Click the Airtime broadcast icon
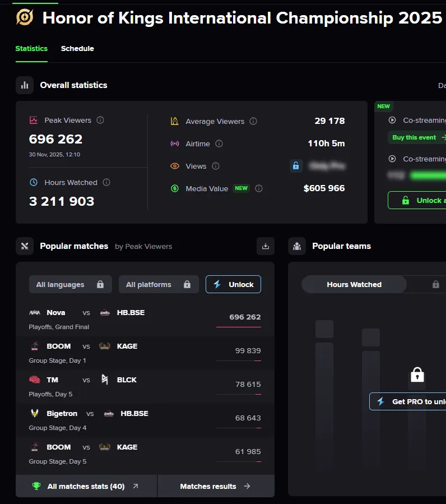Viewport: 446px width, 504px height. tap(174, 144)
